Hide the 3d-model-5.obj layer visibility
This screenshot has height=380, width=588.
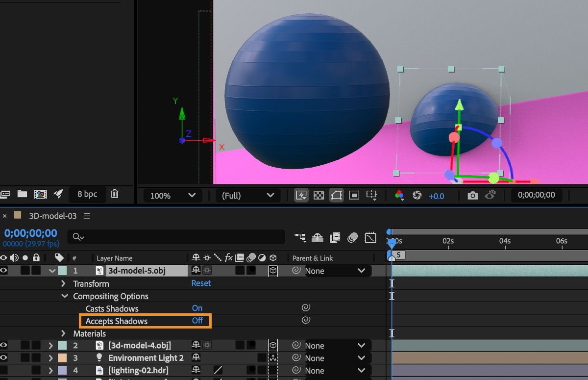pyautogui.click(x=4, y=270)
